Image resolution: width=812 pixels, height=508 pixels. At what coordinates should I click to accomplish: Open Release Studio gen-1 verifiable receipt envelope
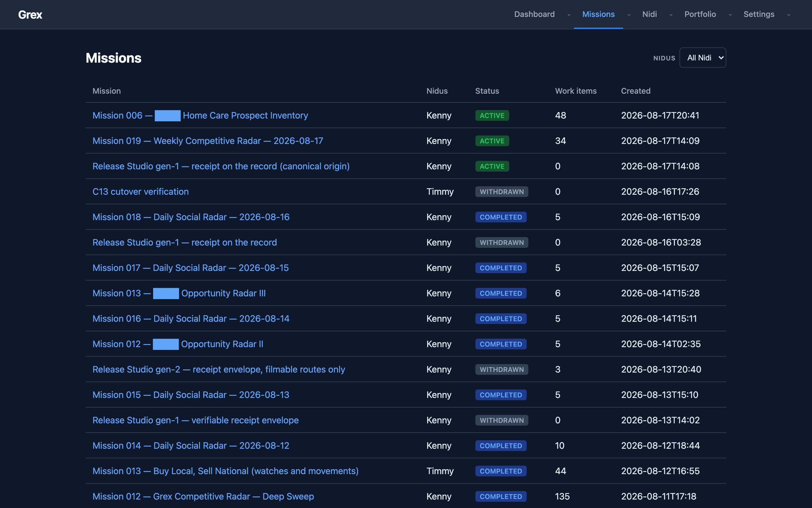[196, 420]
